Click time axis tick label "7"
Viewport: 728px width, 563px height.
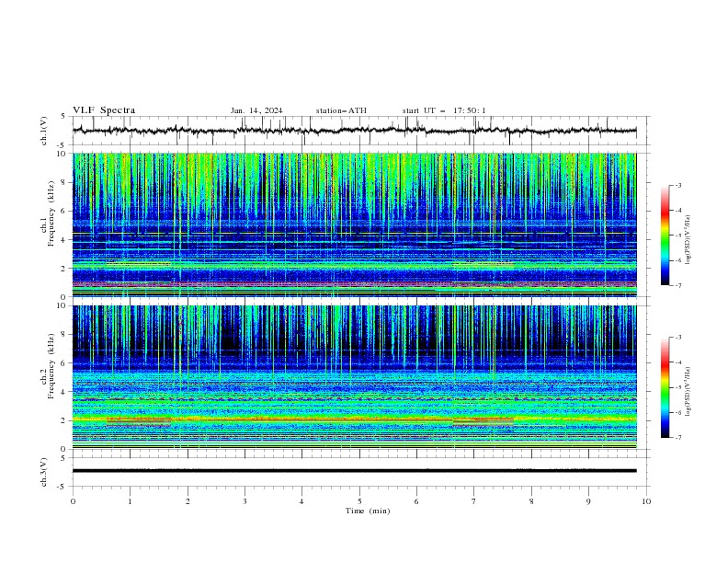coord(474,501)
